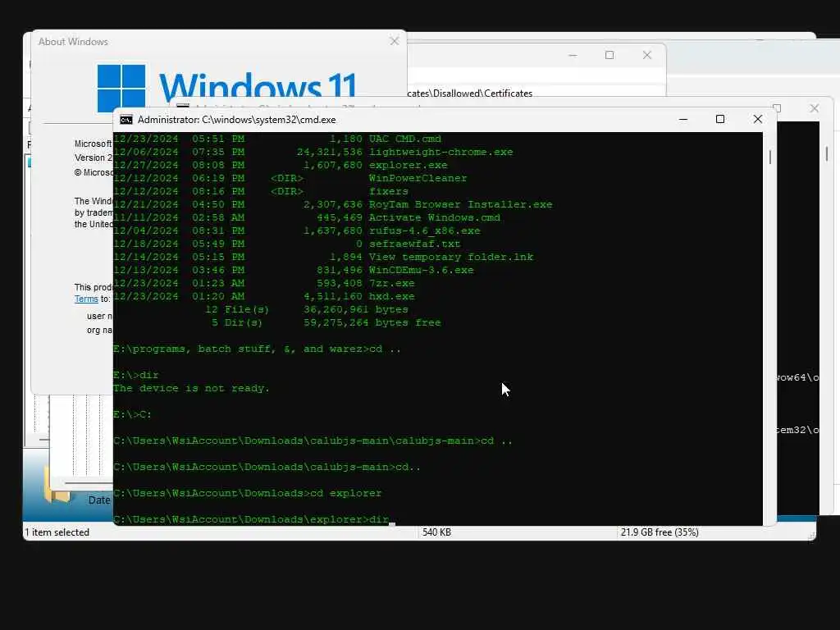Click the '5 Dir(s) 59,275,264 bytes free' line
Image resolution: width=840 pixels, height=630 pixels.
(x=326, y=322)
